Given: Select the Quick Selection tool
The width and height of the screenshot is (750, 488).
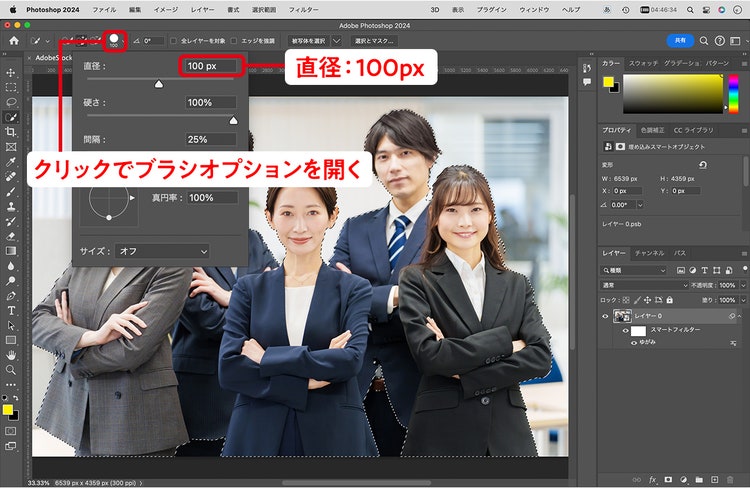Looking at the screenshot, I should [x=11, y=117].
